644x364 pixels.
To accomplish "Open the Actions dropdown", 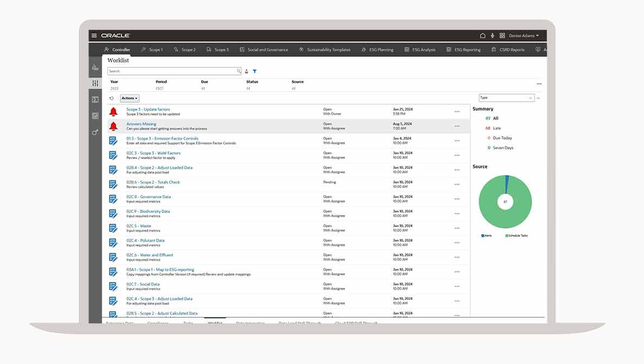I will point(130,98).
